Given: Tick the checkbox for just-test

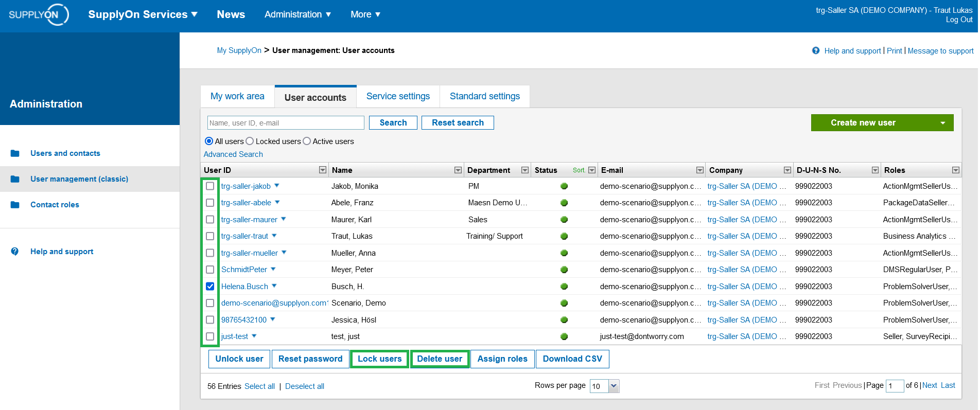Looking at the screenshot, I should pos(210,336).
